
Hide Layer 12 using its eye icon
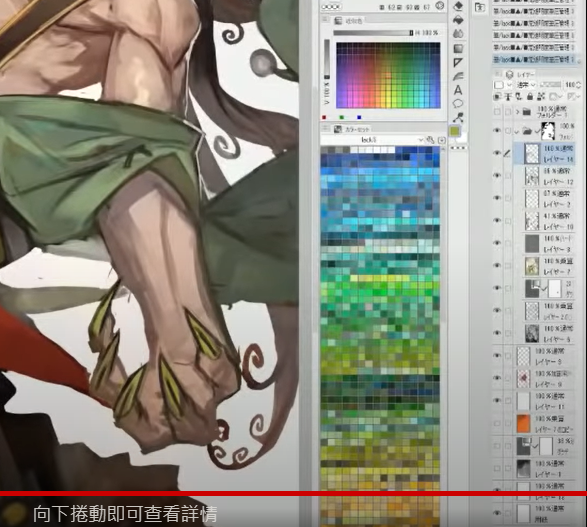(497, 176)
